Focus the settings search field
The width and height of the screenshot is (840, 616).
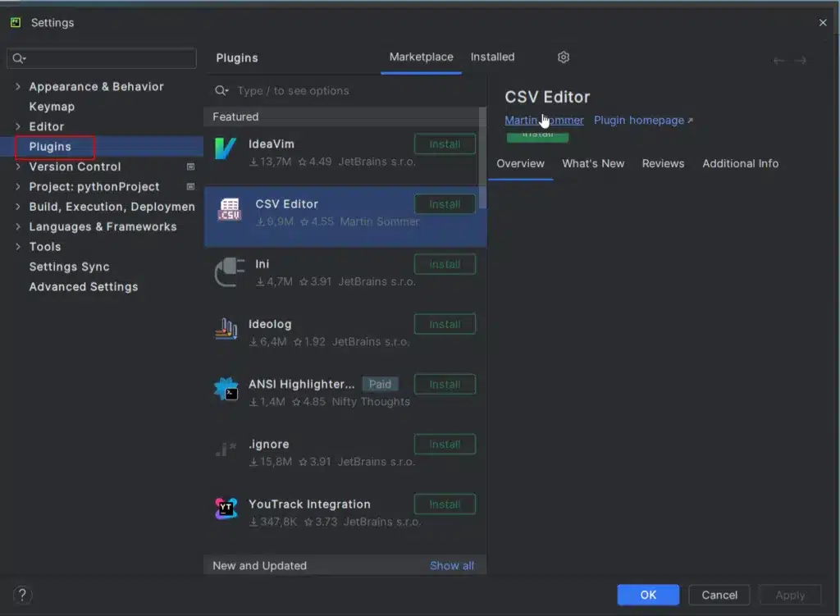[x=102, y=58]
